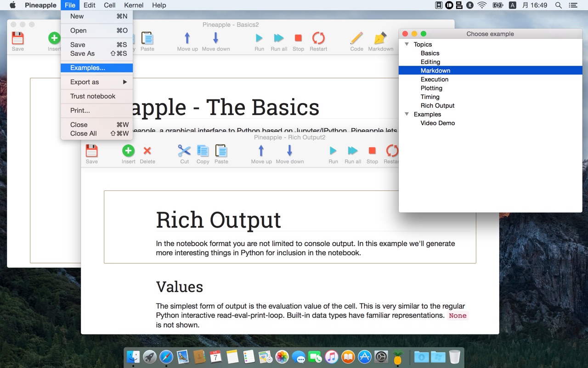Select Save As in the File menu
Image resolution: width=588 pixels, height=368 pixels.
96,53
